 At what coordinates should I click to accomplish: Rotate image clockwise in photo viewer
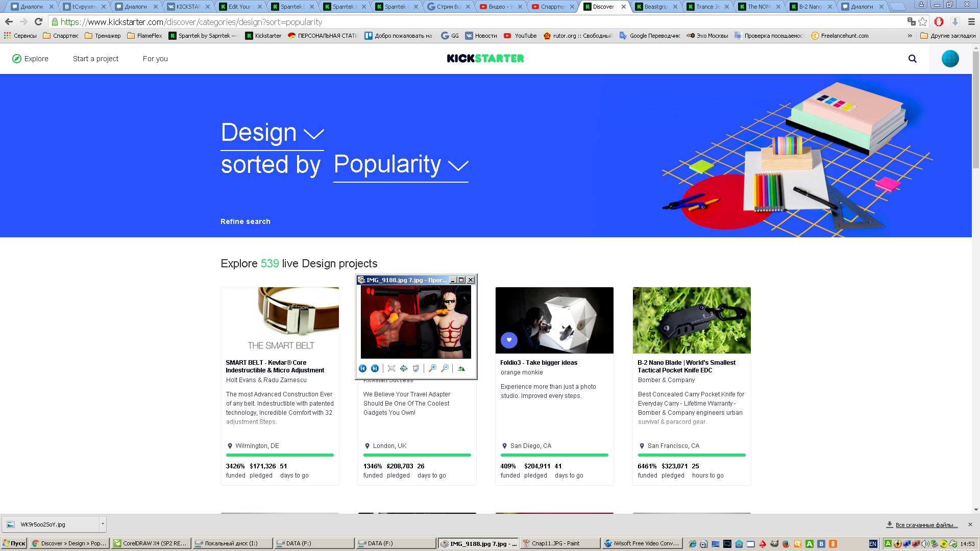(461, 368)
